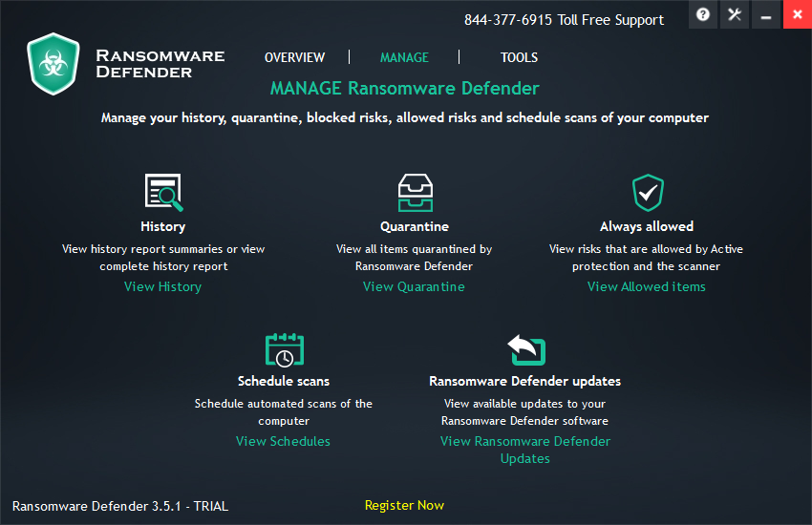Image resolution: width=812 pixels, height=525 pixels.
Task: Open help with the question mark icon
Action: pyautogui.click(x=703, y=14)
